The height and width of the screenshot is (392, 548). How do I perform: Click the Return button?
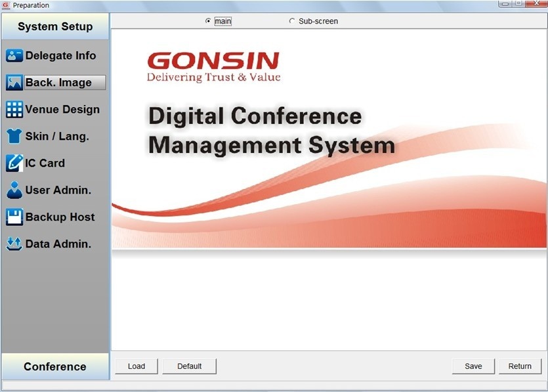coord(520,366)
